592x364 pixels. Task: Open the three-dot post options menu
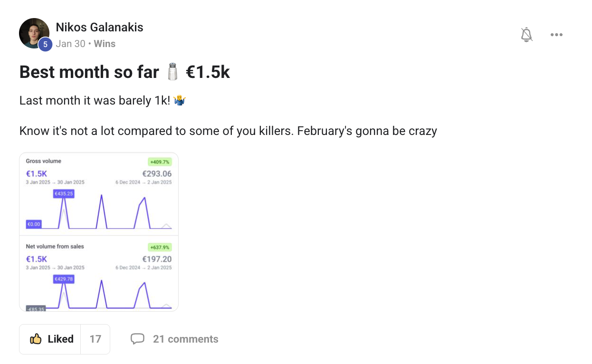tap(556, 35)
